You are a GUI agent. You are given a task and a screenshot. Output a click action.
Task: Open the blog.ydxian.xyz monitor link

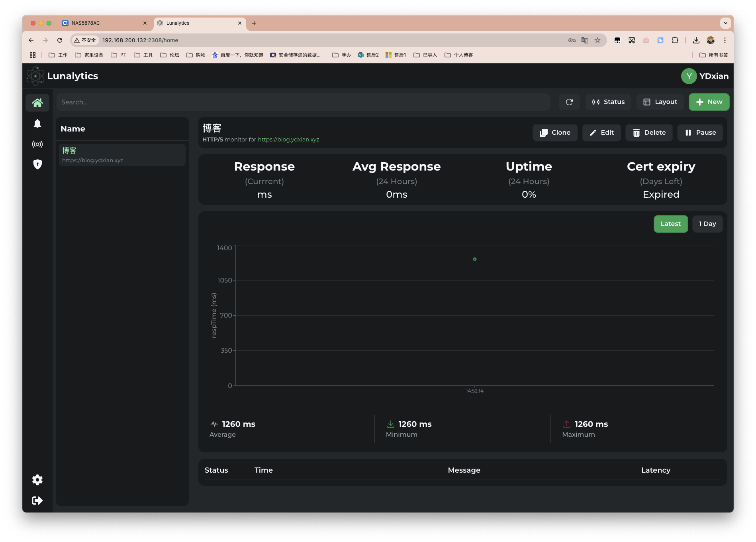point(288,139)
